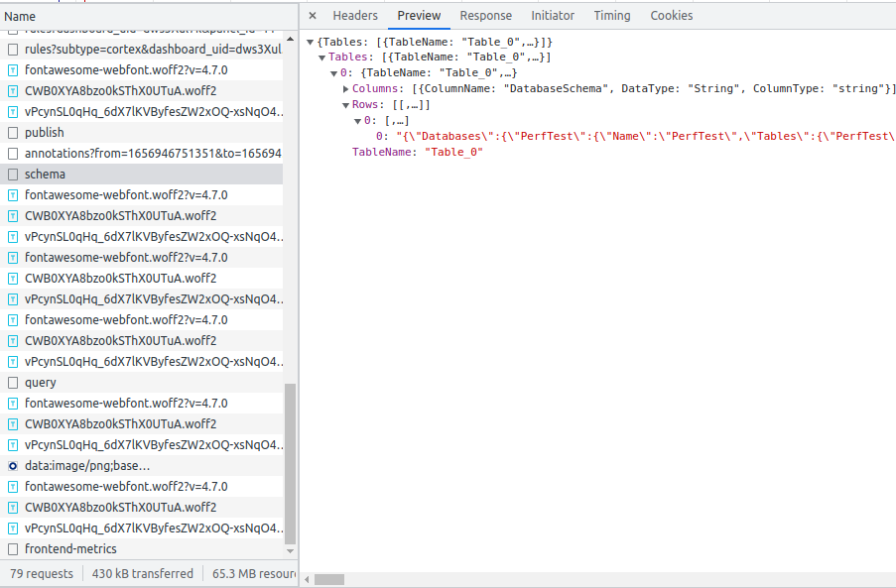Collapse the Rows array expander
Screen dimensions: 896x588
coord(344,104)
